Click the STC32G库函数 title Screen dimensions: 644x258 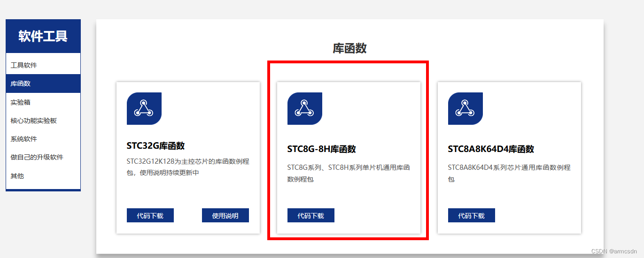click(155, 146)
